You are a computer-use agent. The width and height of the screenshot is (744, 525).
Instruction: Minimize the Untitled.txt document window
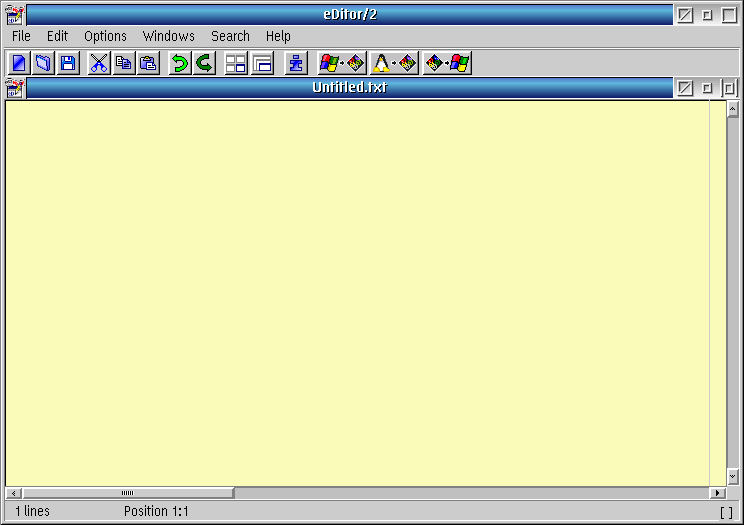coord(707,88)
